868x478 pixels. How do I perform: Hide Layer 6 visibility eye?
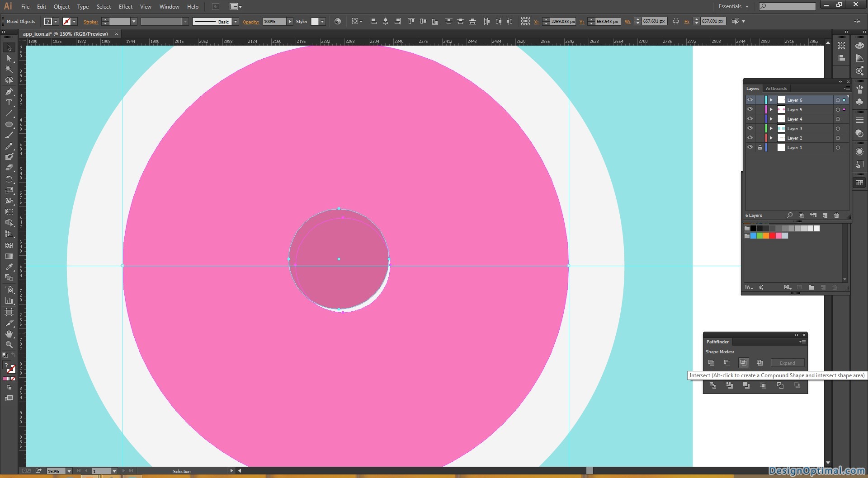(x=750, y=100)
